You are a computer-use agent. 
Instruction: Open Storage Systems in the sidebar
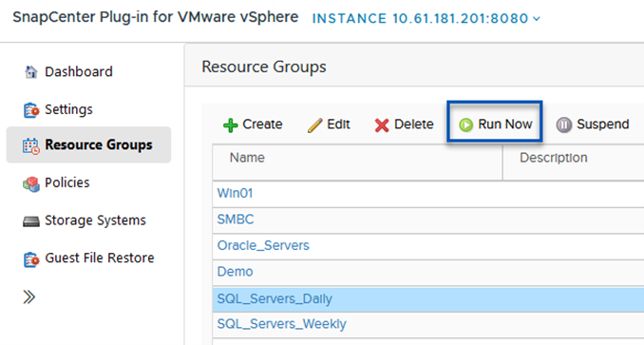pyautogui.click(x=95, y=220)
